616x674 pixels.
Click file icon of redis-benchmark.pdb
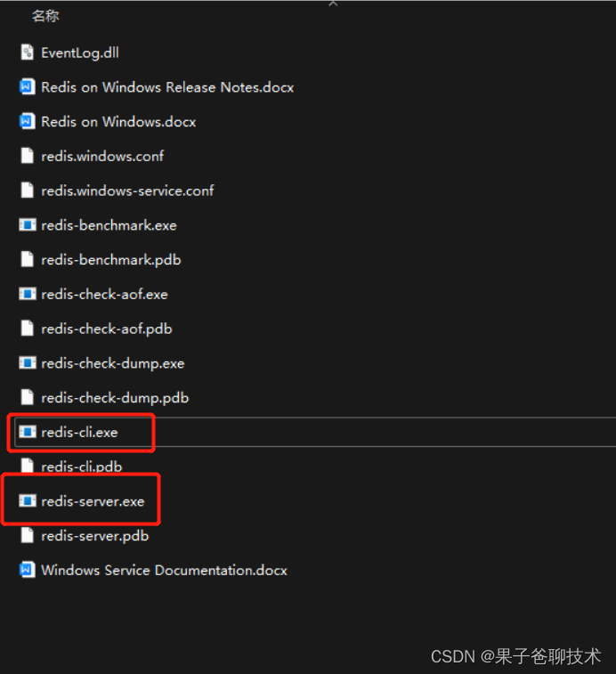coord(28,259)
